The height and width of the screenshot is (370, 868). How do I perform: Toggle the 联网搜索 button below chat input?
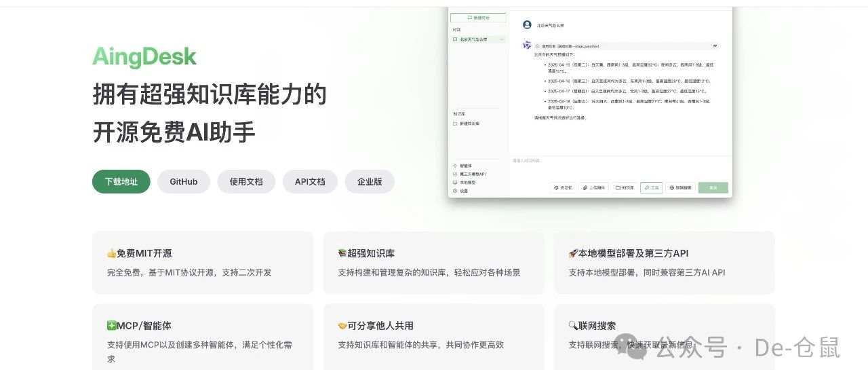pyautogui.click(x=681, y=187)
